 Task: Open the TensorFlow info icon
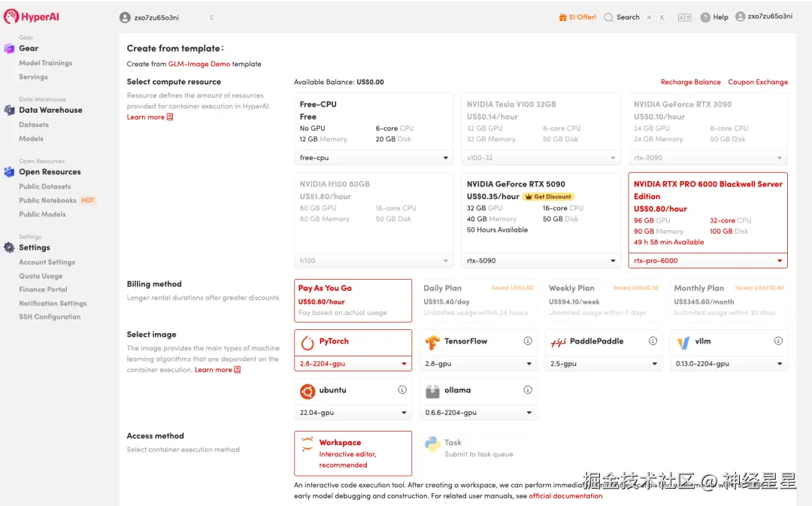[528, 341]
